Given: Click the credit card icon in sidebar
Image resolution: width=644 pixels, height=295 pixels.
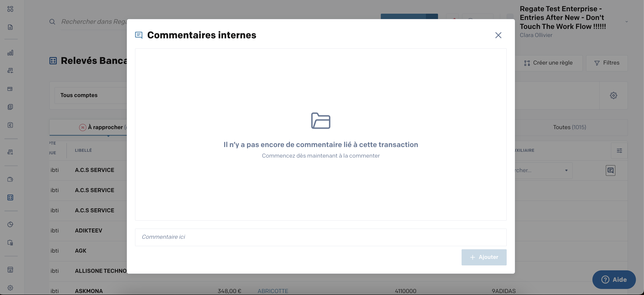Looking at the screenshot, I should (x=10, y=89).
